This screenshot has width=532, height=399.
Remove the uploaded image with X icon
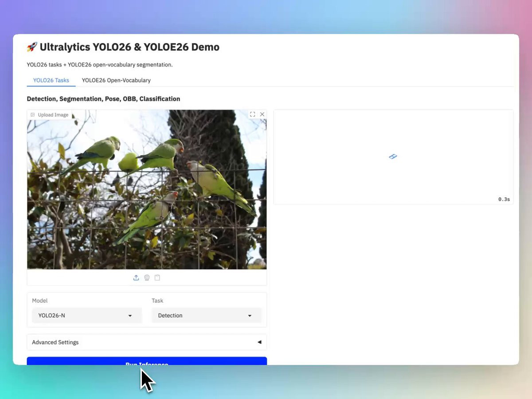coord(262,114)
